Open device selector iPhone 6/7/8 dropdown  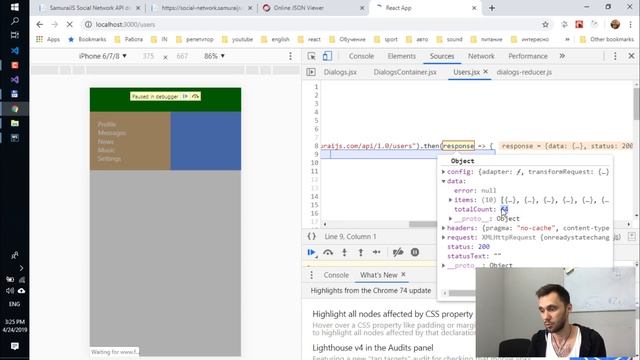(102, 56)
